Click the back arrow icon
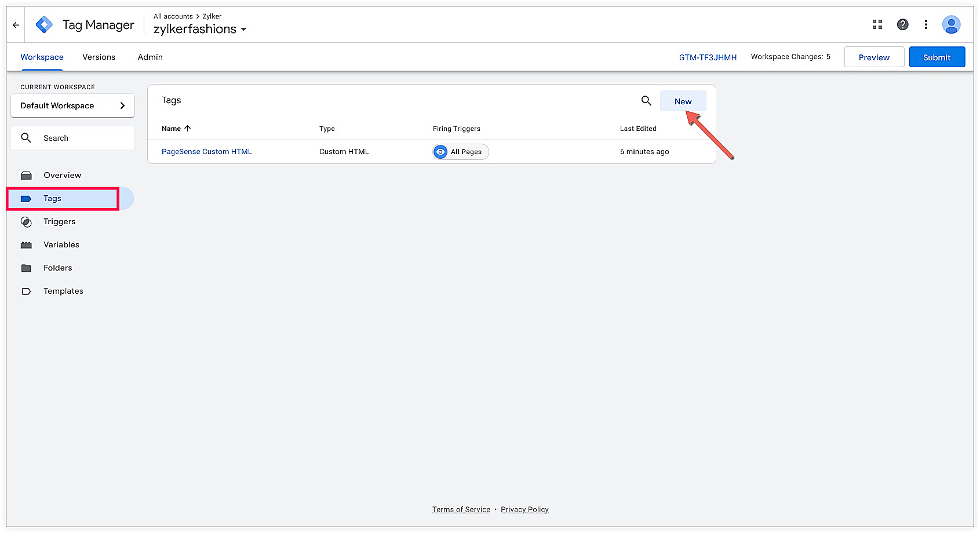The width and height of the screenshot is (980, 533). (16, 25)
